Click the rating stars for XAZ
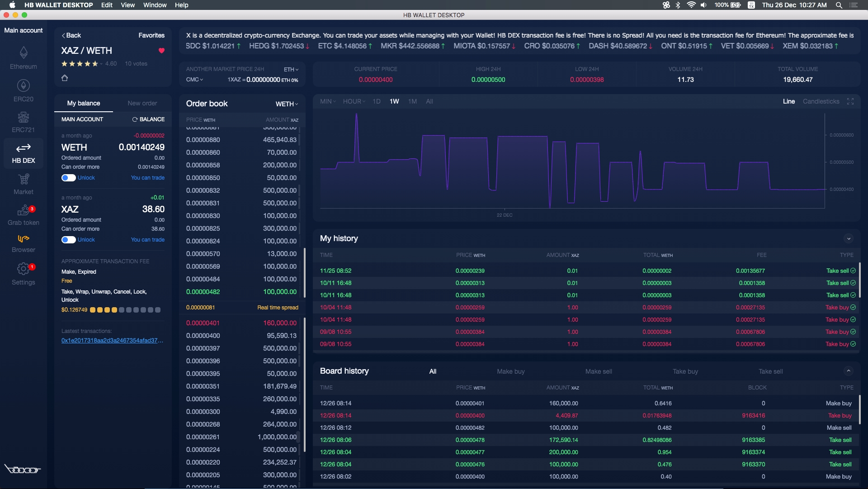 coord(80,64)
